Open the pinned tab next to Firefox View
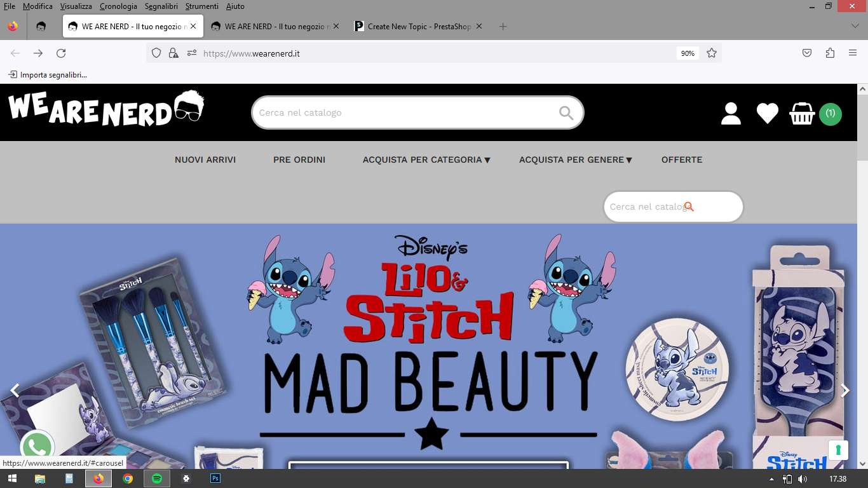The height and width of the screenshot is (488, 868). point(41,27)
